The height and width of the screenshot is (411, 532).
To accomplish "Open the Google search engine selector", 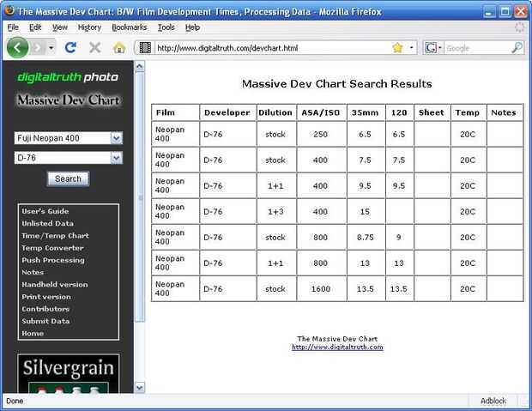I will [434, 48].
